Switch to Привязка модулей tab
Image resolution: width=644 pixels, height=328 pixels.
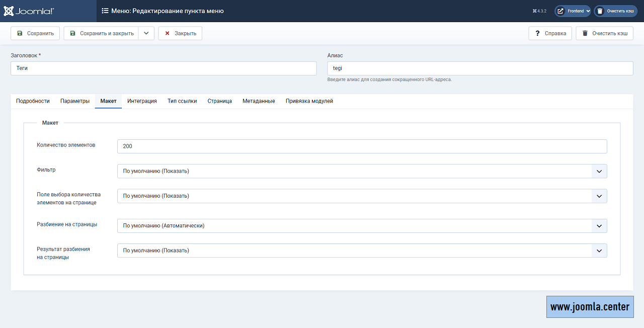coord(309,101)
